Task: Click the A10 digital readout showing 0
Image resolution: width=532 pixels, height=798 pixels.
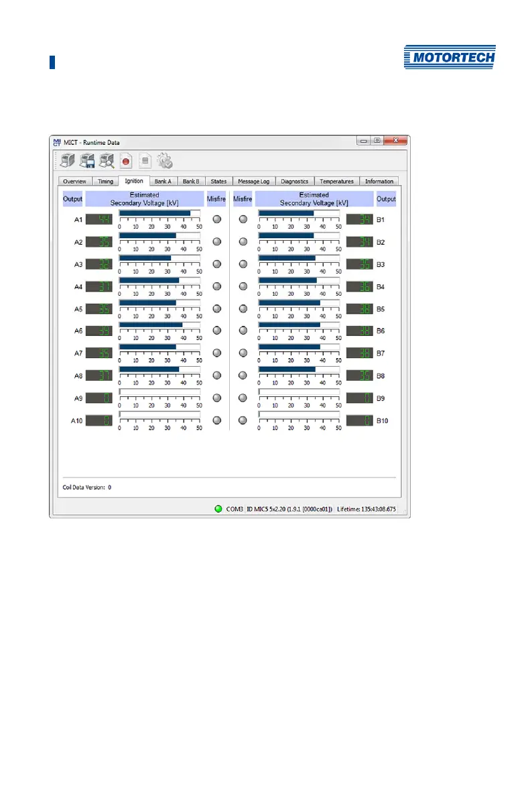Action: coord(98,420)
